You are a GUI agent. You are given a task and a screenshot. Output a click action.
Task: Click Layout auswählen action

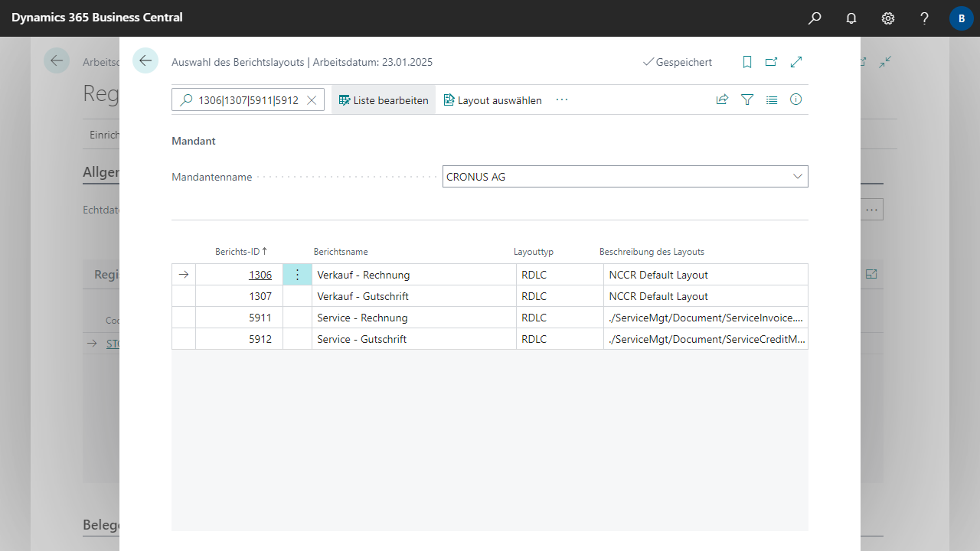point(492,100)
